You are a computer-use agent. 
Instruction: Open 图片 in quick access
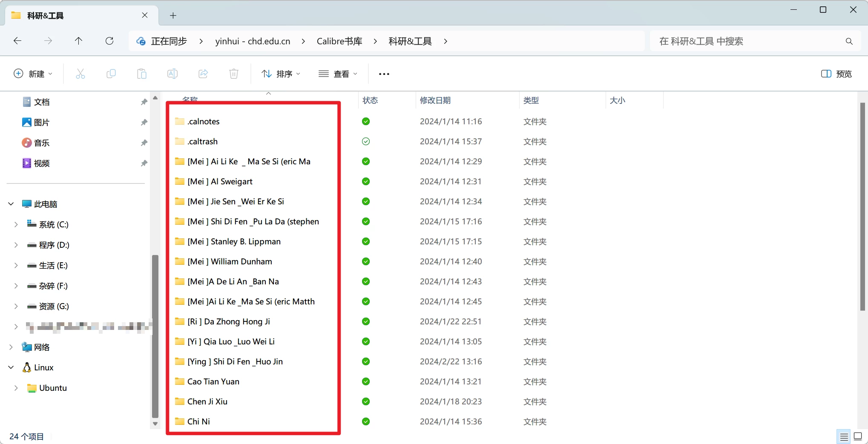coord(42,123)
